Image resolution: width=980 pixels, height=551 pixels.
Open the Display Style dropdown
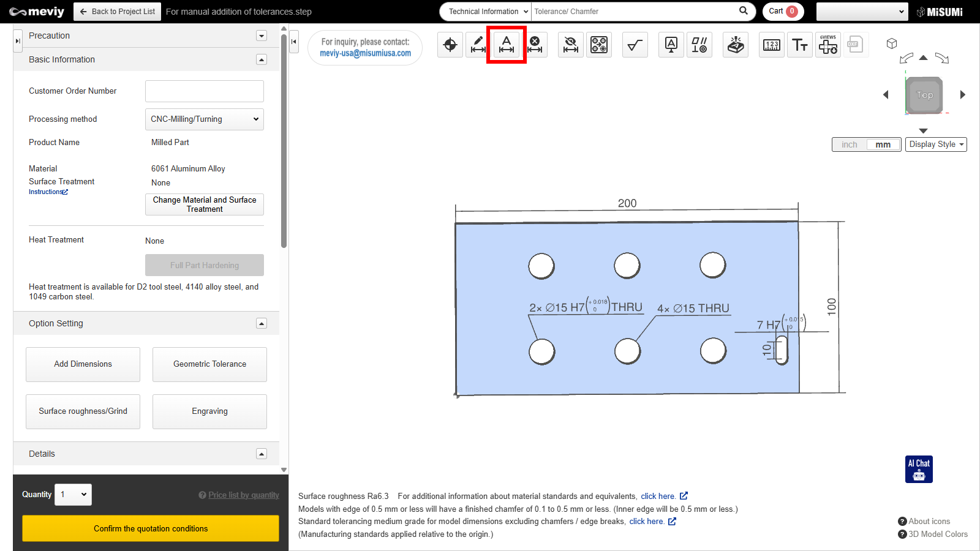click(x=936, y=144)
